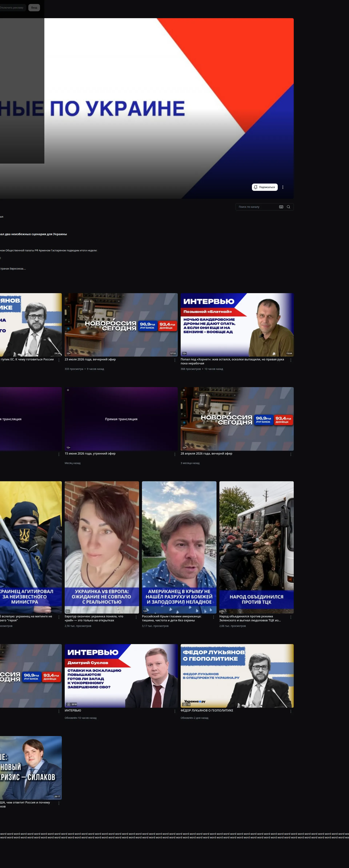Open title "Народ объединился против режима Зеленского"

pos(250,618)
